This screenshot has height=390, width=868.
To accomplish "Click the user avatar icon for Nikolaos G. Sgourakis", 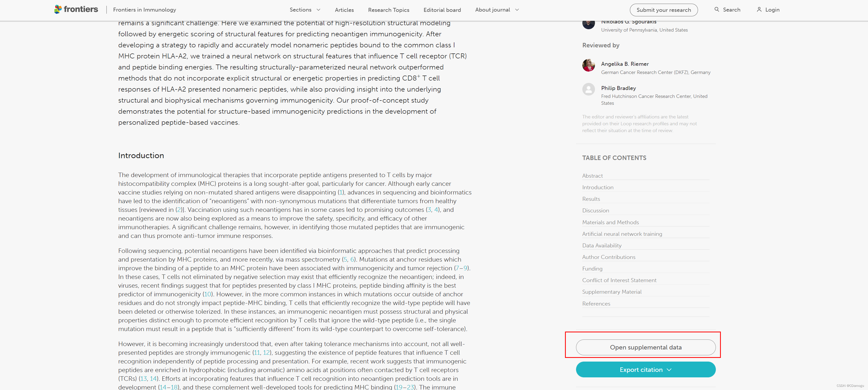I will (588, 24).
